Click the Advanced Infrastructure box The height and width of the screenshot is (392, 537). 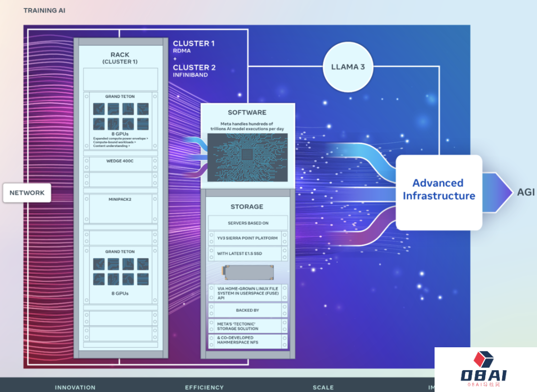click(439, 192)
